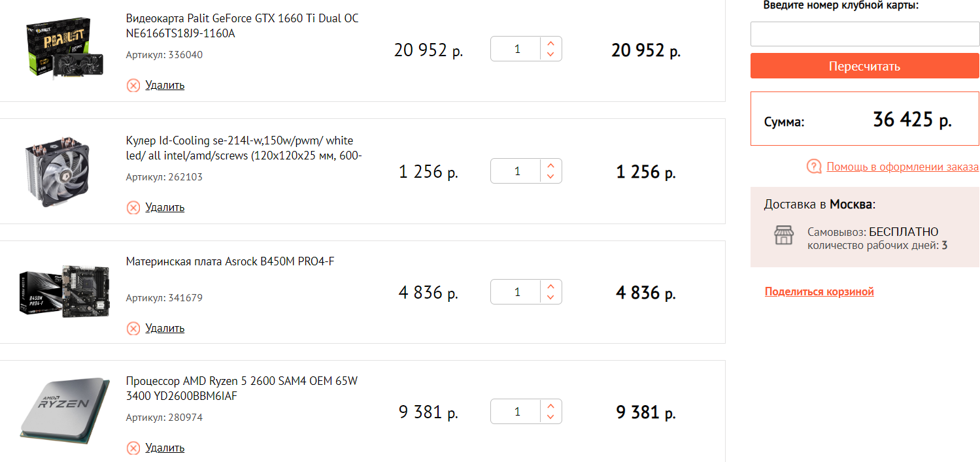Increase quantity of AMD Ryzen 5 processor

pyautogui.click(x=550, y=406)
